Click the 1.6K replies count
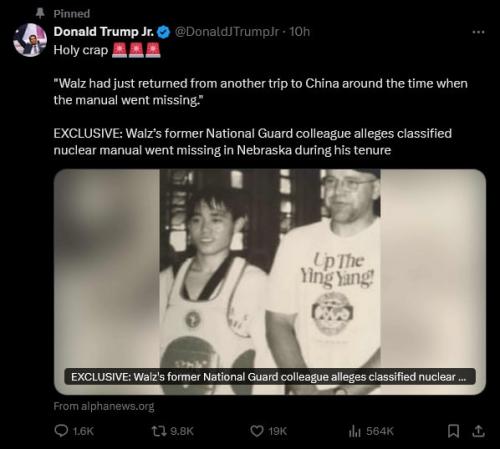The width and height of the screenshot is (500, 449). click(83, 431)
